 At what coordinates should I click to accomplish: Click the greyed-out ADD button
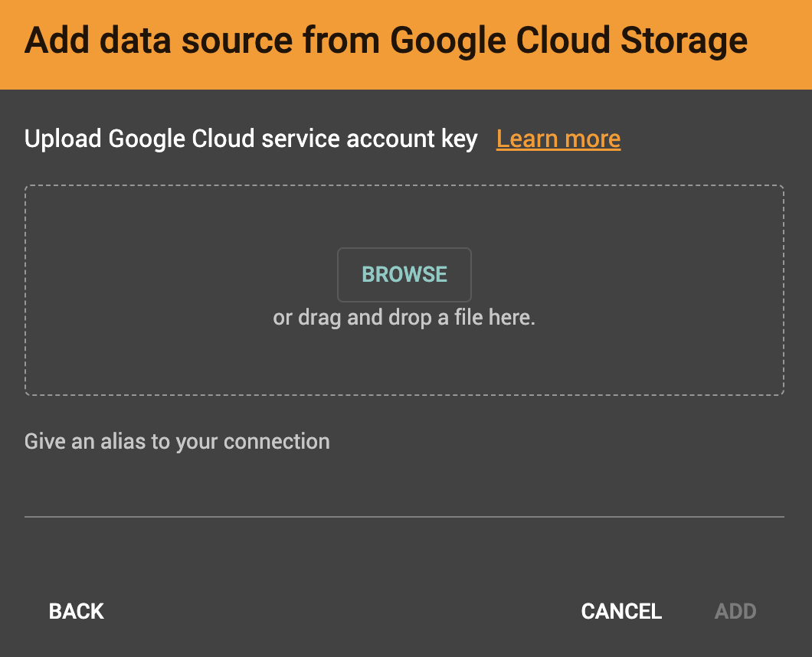pos(735,611)
